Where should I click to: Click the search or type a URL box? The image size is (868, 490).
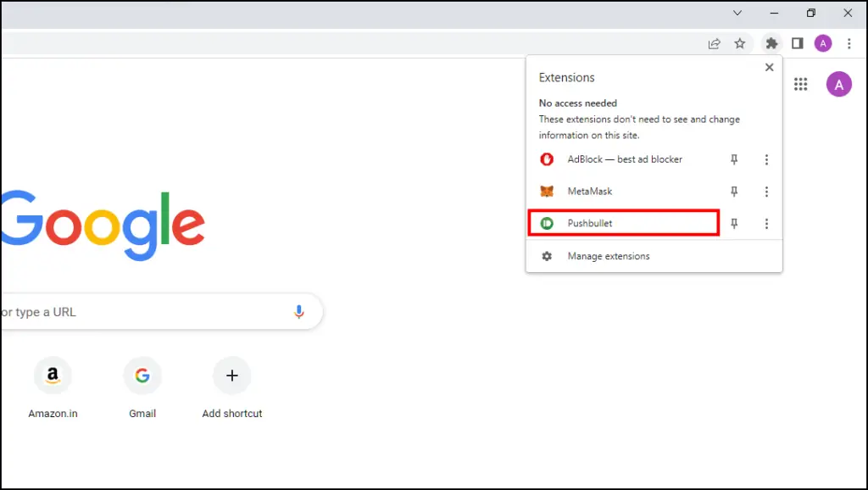pos(161,312)
